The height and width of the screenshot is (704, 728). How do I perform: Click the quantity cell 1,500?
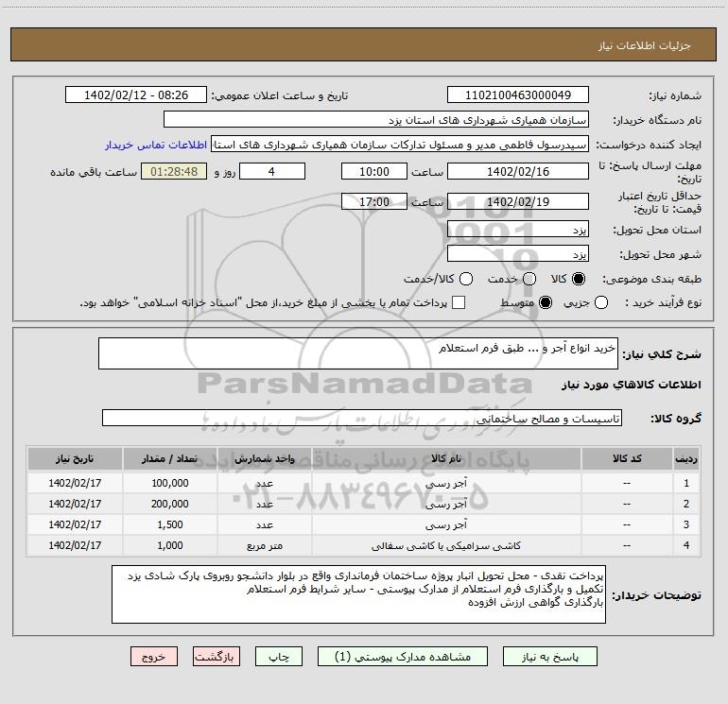pyautogui.click(x=170, y=524)
